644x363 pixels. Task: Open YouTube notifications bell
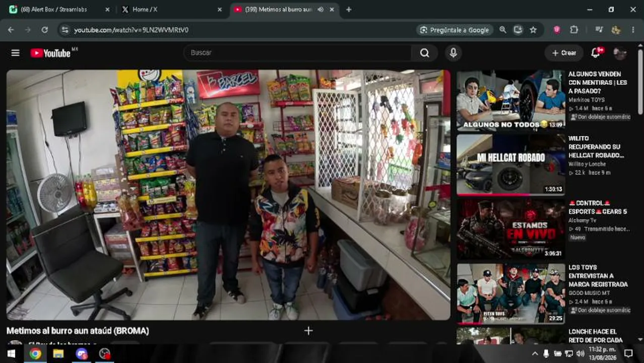596,52
